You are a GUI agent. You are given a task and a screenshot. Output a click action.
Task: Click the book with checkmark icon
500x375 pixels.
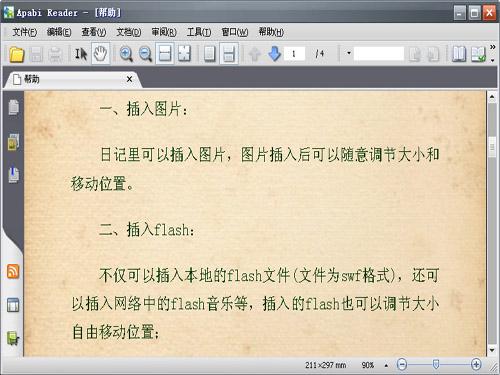(479, 54)
